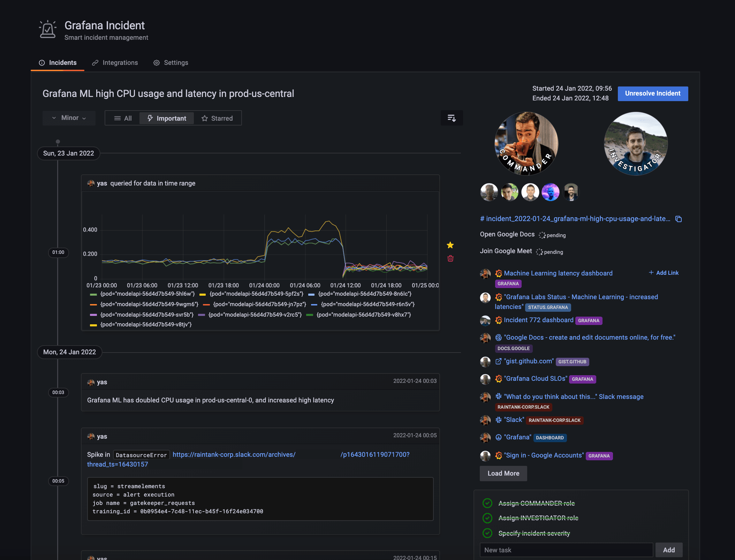735x560 pixels.
Task: Copy the incident Slack channel name icon
Action: coord(679,219)
